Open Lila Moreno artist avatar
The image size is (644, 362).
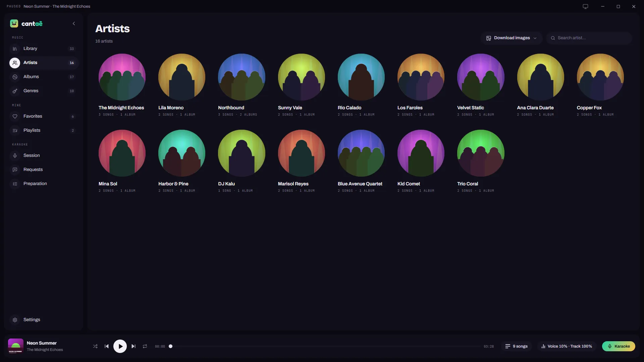[182, 77]
